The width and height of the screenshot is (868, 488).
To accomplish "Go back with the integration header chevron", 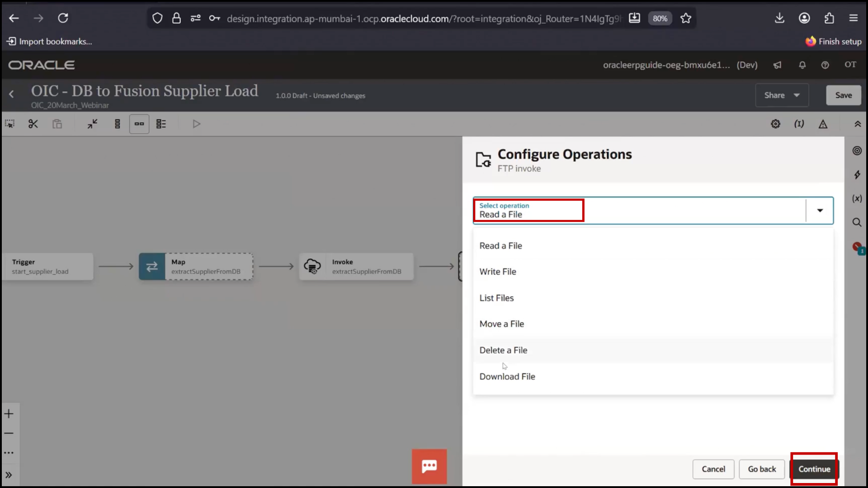I will pyautogui.click(x=12, y=94).
